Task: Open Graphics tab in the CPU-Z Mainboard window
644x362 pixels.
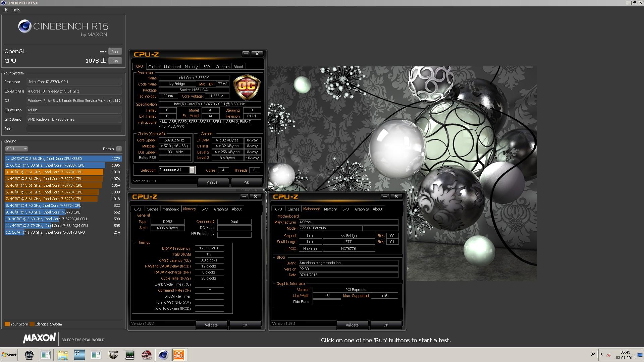Action: pyautogui.click(x=362, y=209)
